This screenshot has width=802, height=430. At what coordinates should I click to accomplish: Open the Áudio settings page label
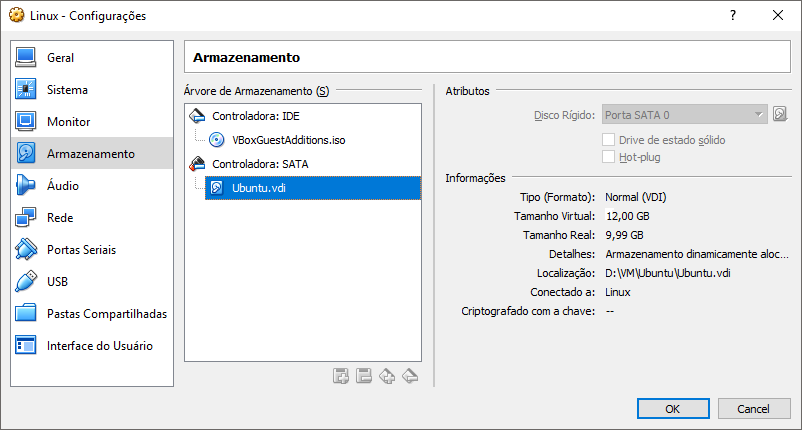pyautogui.click(x=63, y=186)
